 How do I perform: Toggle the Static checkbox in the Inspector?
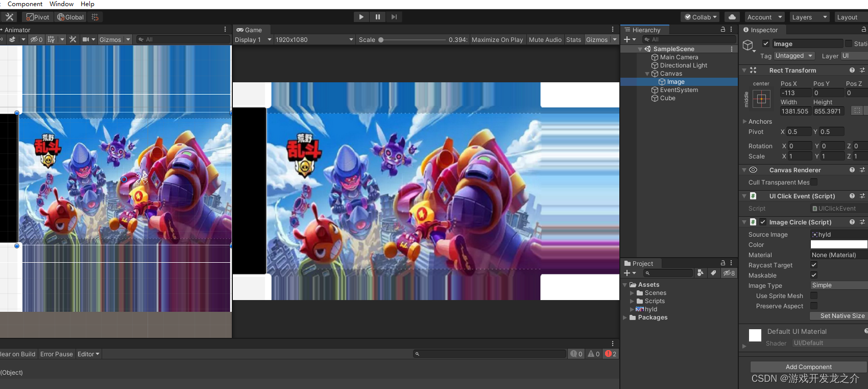[849, 43]
